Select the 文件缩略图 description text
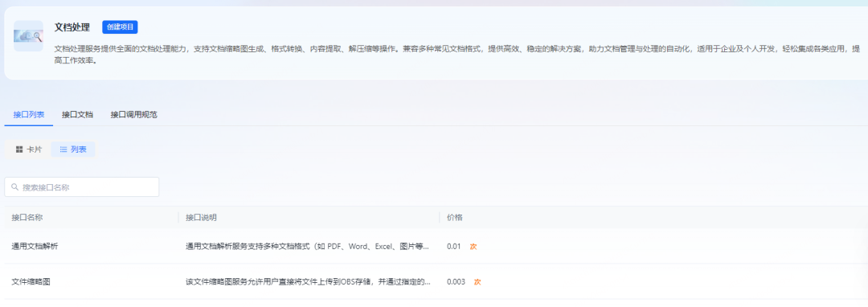 point(309,281)
